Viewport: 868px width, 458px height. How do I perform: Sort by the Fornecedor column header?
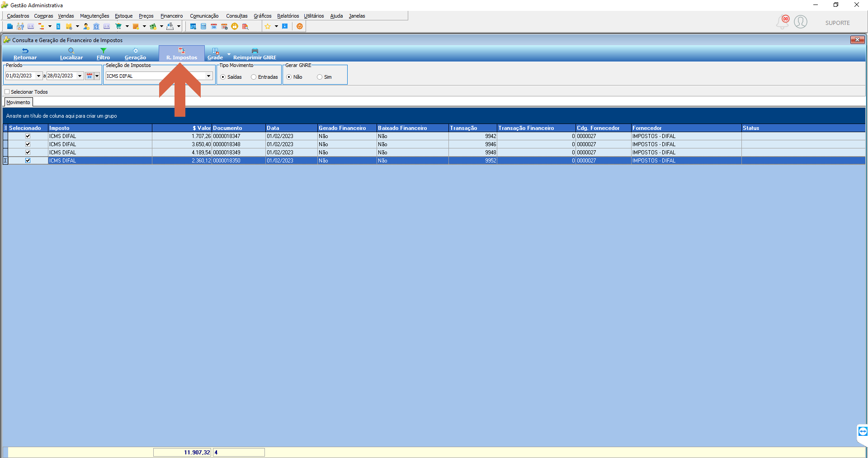click(686, 128)
